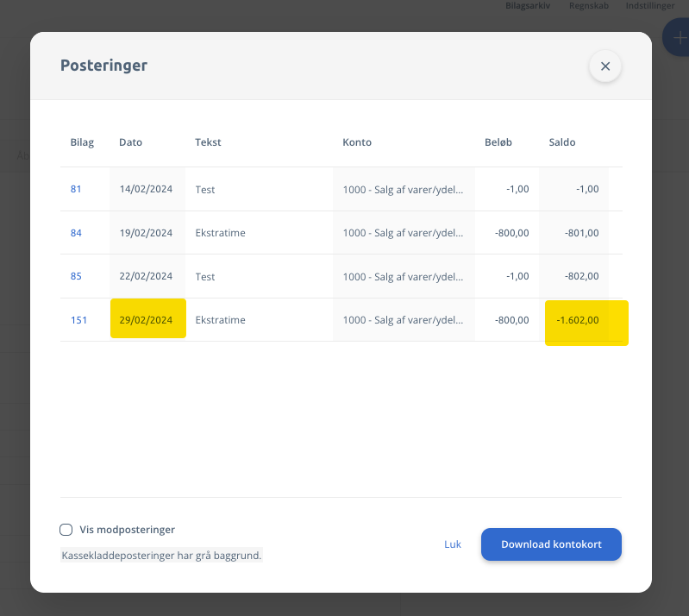The image size is (689, 616).
Task: Click the Dato column header
Action: pyautogui.click(x=130, y=142)
